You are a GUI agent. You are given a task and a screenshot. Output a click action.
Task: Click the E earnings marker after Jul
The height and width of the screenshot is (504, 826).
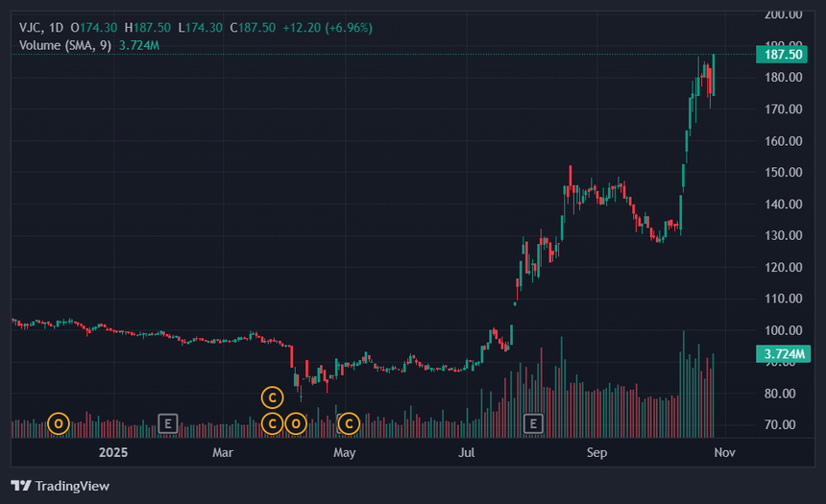[533, 422]
